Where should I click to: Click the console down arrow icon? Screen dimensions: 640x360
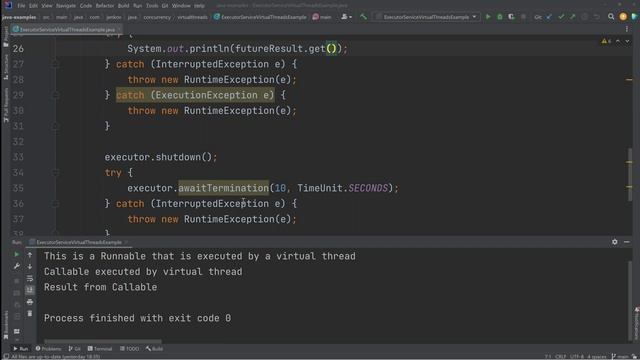(30, 267)
